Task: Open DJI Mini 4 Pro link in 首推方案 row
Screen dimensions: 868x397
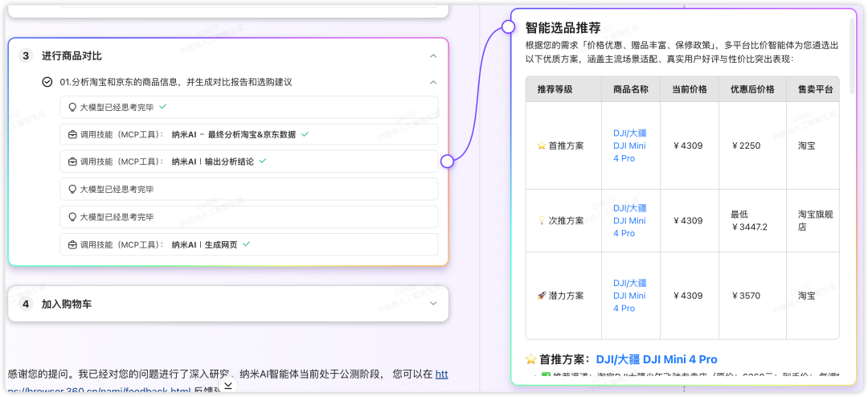Action: pyautogui.click(x=630, y=145)
